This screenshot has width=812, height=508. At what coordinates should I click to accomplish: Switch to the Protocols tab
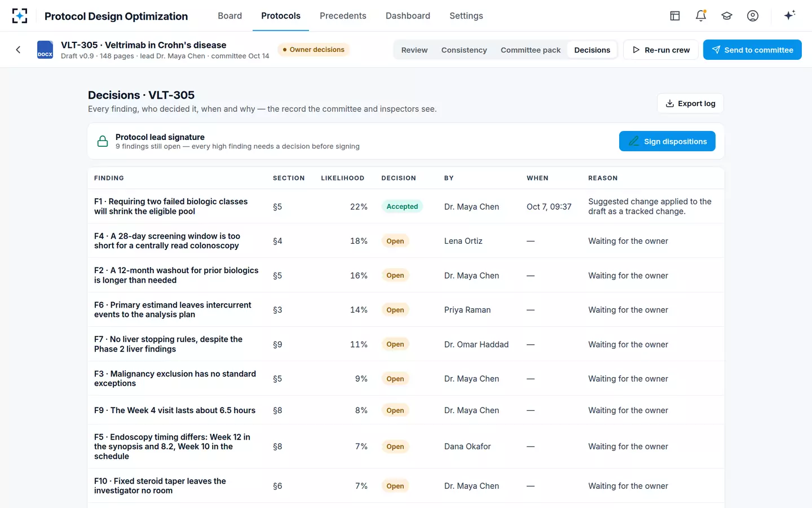click(281, 16)
